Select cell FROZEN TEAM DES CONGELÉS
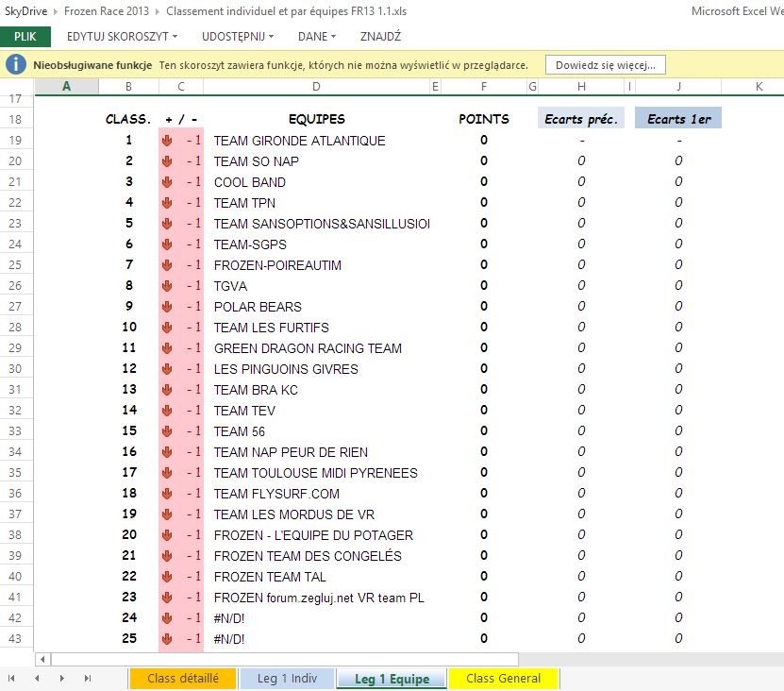Viewport: 784px width, 691px height. 316,556
